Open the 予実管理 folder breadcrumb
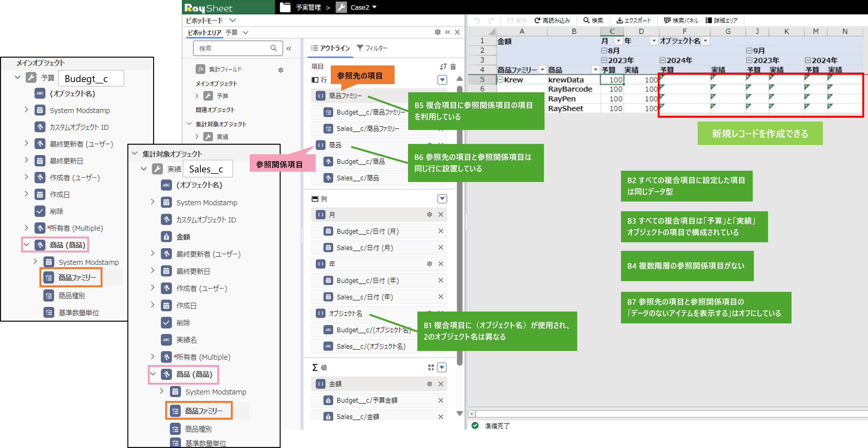Screen dimensions: 868x448 point(301,7)
